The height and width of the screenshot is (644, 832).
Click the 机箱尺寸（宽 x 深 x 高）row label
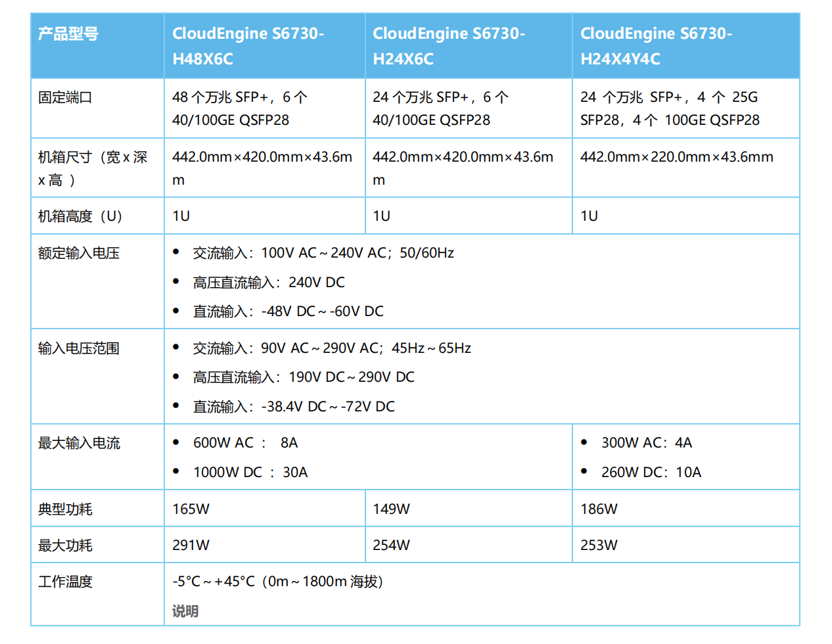tap(93, 168)
